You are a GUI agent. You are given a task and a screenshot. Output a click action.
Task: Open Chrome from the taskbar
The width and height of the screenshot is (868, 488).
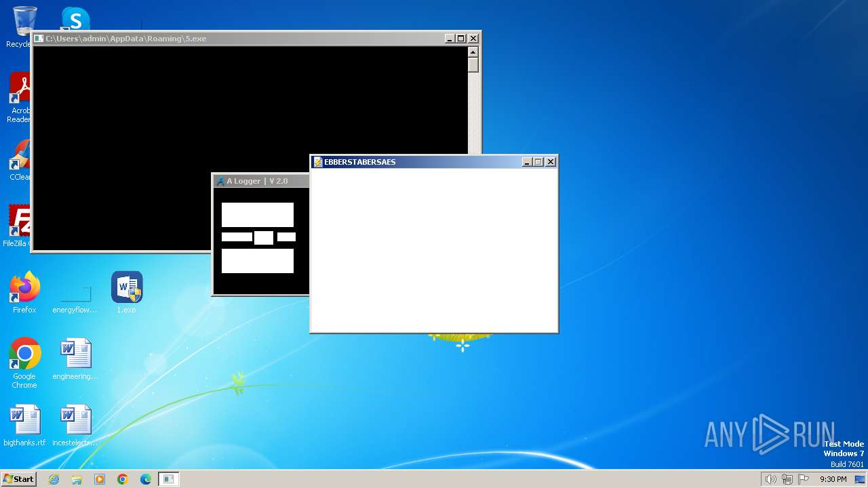(x=123, y=479)
